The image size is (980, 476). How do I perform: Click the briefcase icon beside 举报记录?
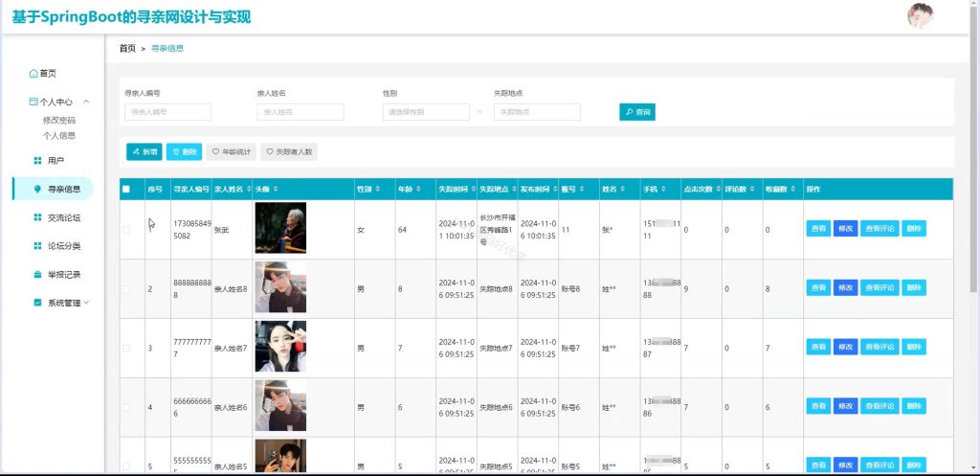(37, 275)
